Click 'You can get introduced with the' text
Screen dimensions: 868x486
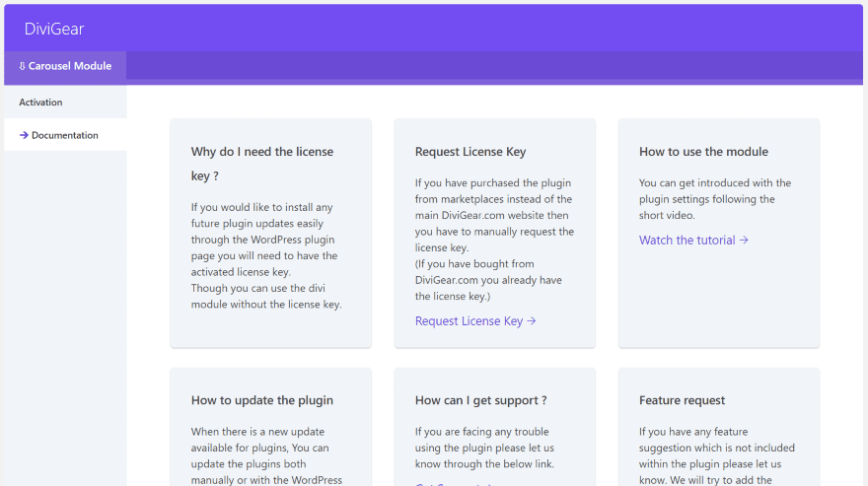tap(715, 182)
